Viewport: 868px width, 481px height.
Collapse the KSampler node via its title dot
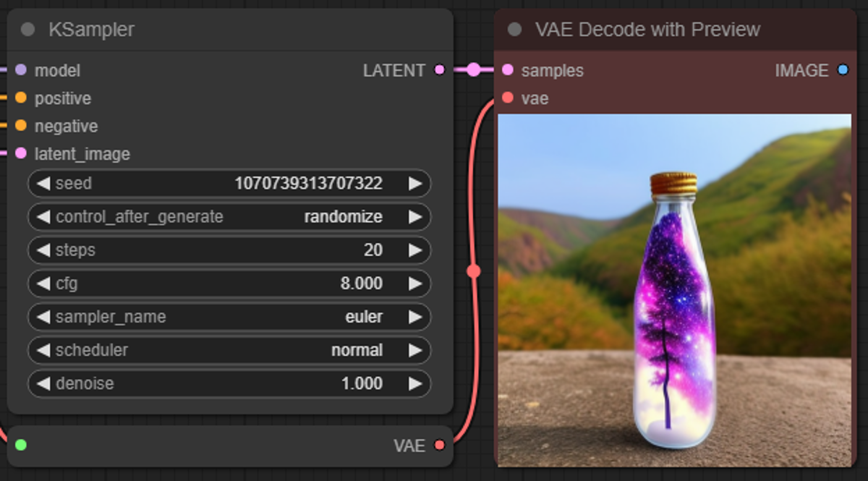(27, 29)
